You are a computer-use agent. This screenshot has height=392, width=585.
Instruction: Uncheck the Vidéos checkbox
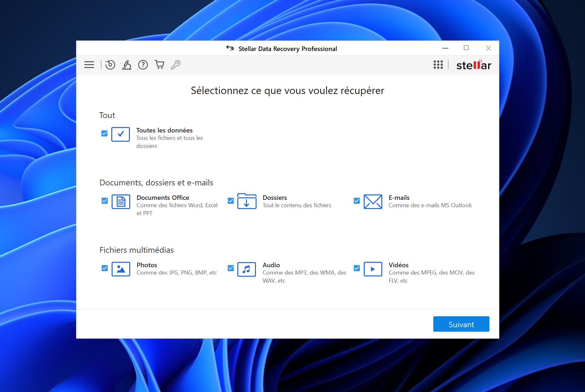357,268
